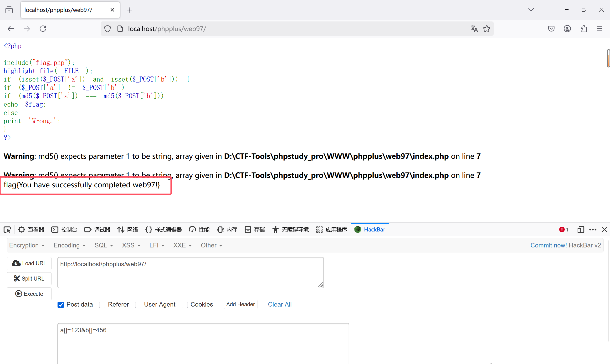Expand the Encryption dropdown
Viewport: 610px width, 364px height.
[27, 245]
